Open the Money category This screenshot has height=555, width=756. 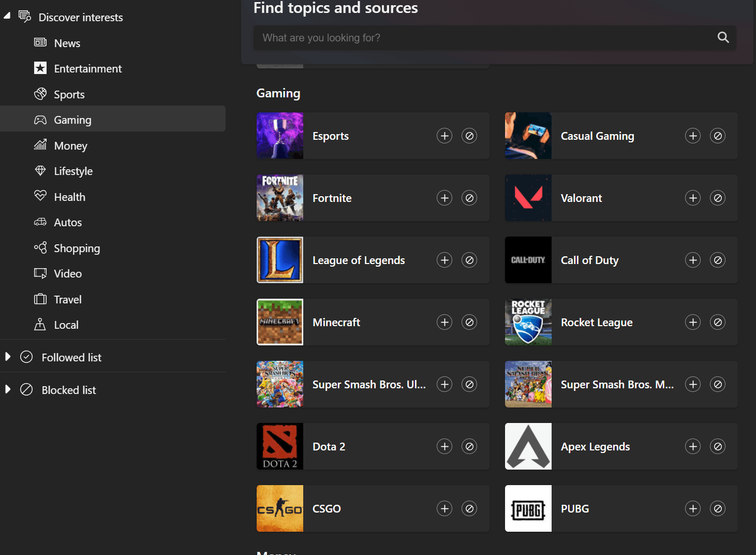(x=113, y=145)
